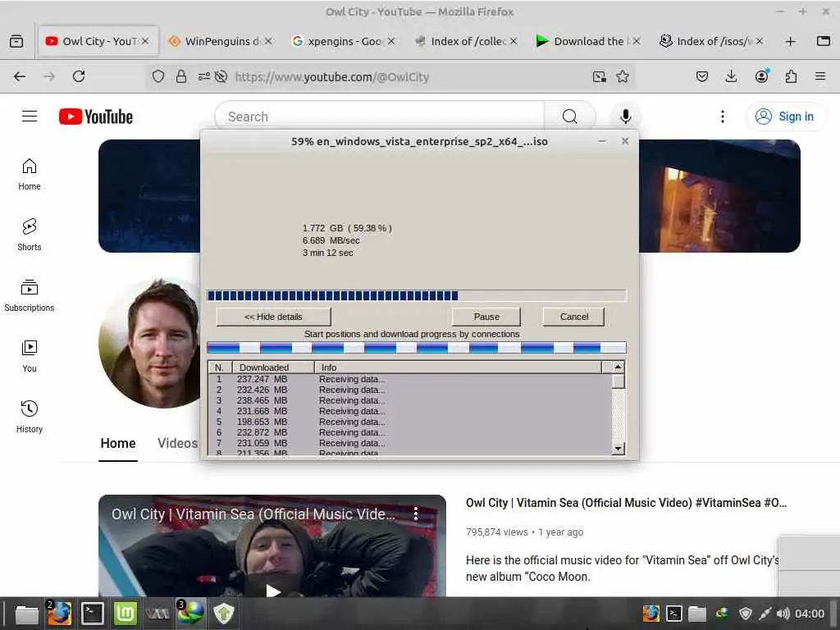840x630 pixels.
Task: Select connection row 198.653 MB
Action: [410, 422]
